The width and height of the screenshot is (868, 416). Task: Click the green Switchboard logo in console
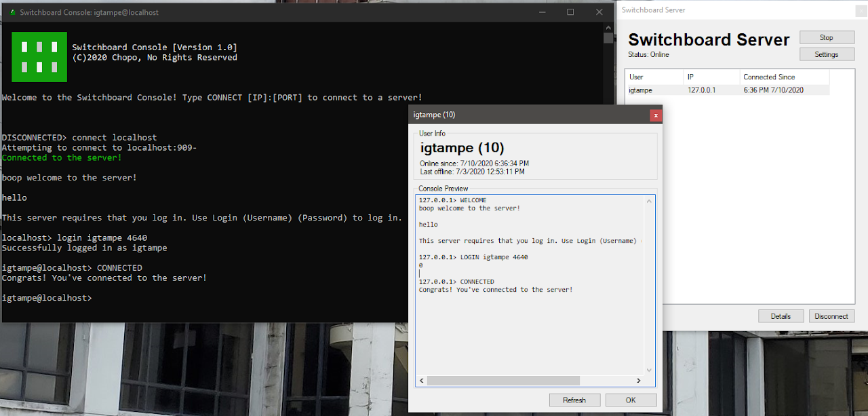39,57
